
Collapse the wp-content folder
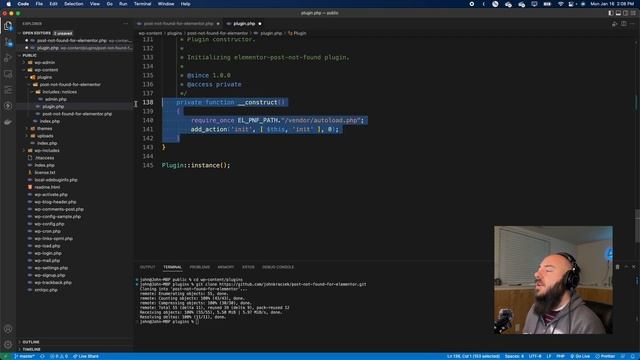pyautogui.click(x=46, y=70)
